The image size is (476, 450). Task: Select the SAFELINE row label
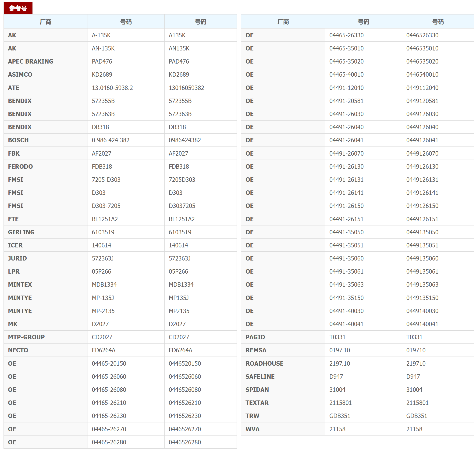[x=260, y=377]
